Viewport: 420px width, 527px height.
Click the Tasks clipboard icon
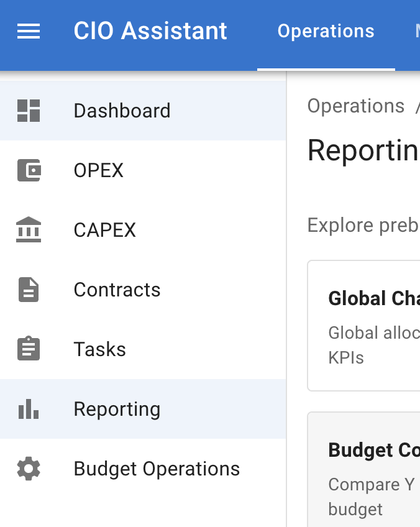(x=29, y=349)
